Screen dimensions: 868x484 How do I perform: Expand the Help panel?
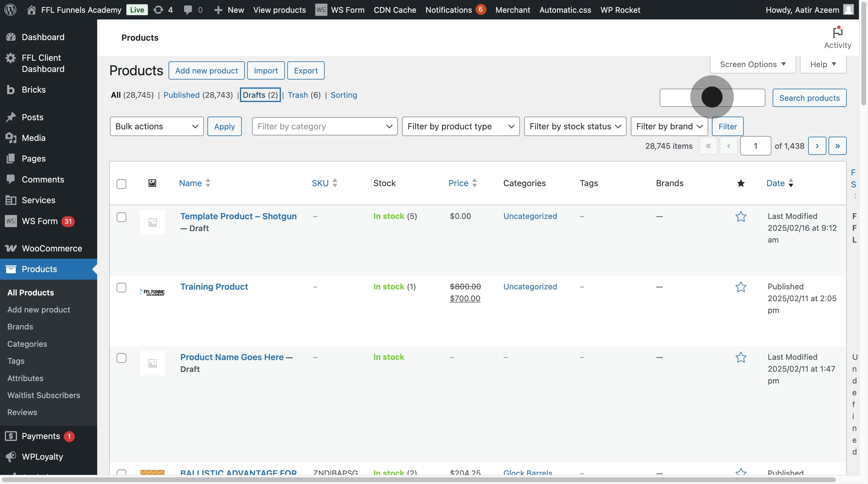coord(823,64)
